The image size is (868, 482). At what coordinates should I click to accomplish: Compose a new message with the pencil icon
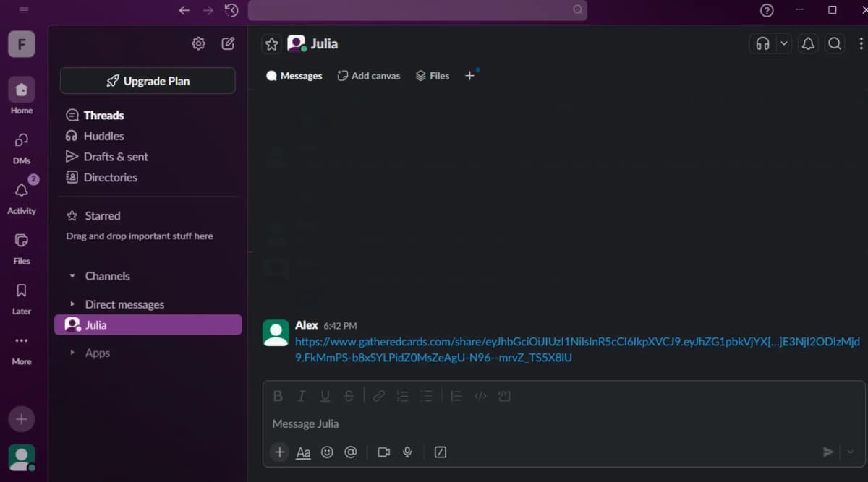(227, 43)
